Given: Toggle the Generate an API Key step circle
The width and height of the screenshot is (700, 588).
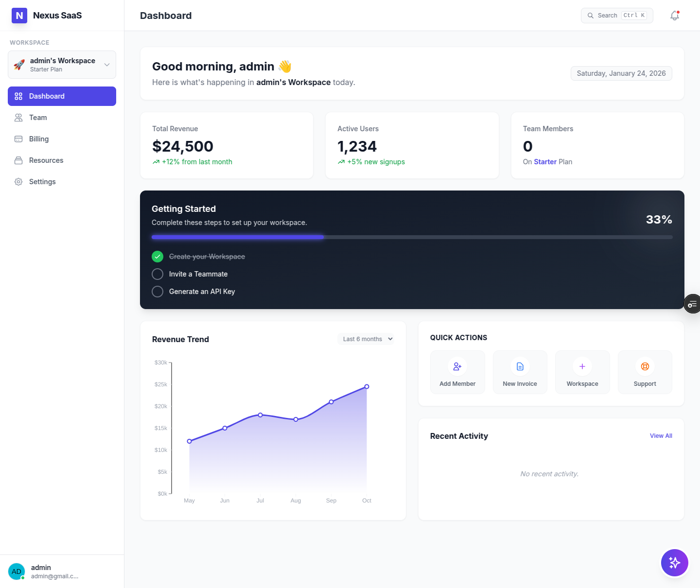Looking at the screenshot, I should (x=157, y=292).
